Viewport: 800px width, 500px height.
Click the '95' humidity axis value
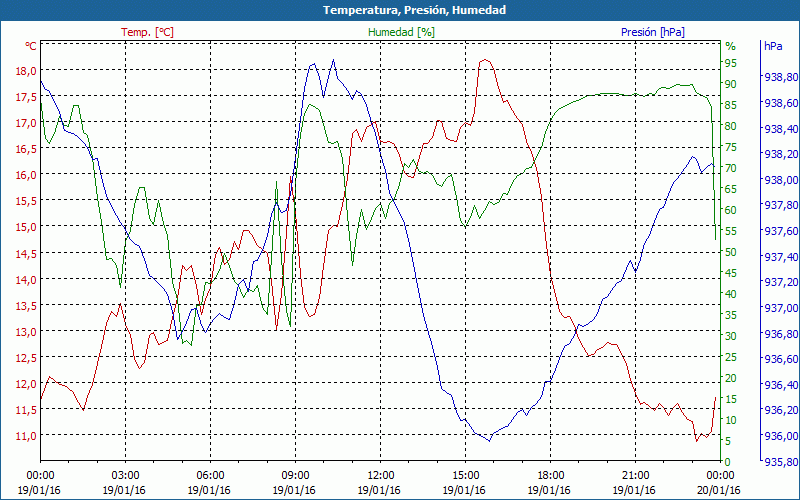(731, 63)
